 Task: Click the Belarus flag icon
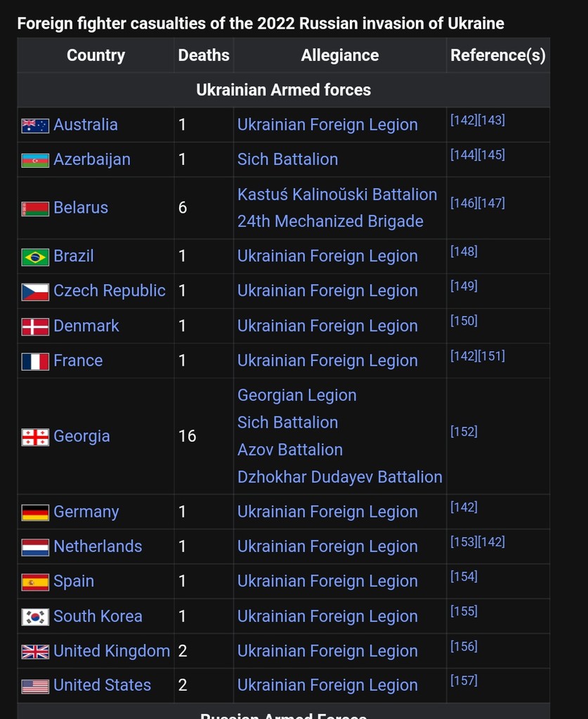click(35, 209)
